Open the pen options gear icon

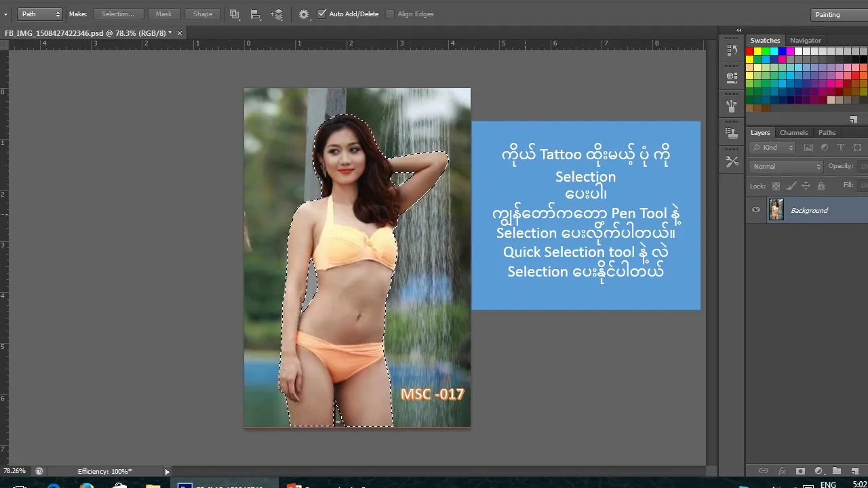[x=304, y=14]
